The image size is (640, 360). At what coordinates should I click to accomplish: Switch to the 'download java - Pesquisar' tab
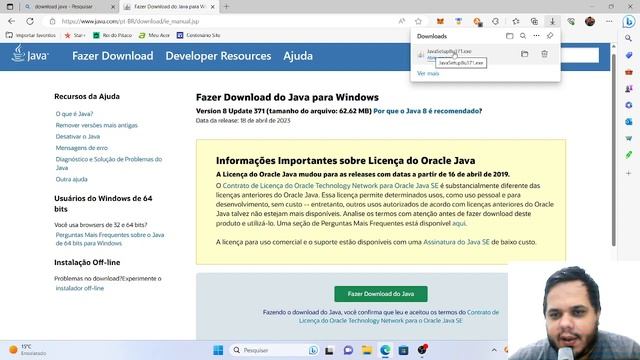click(x=68, y=7)
